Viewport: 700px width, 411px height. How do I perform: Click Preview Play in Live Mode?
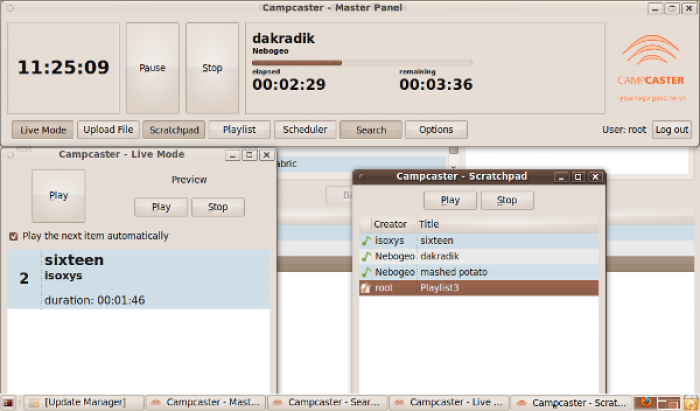pos(161,207)
